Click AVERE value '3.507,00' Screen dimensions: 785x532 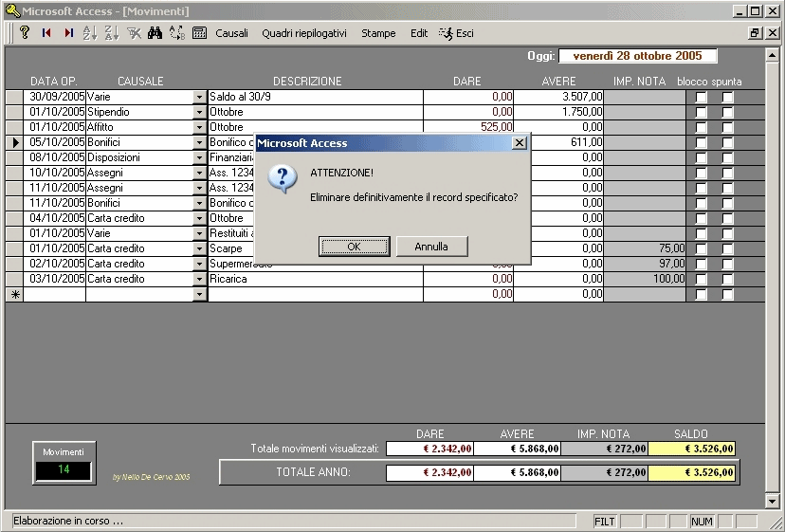point(558,97)
